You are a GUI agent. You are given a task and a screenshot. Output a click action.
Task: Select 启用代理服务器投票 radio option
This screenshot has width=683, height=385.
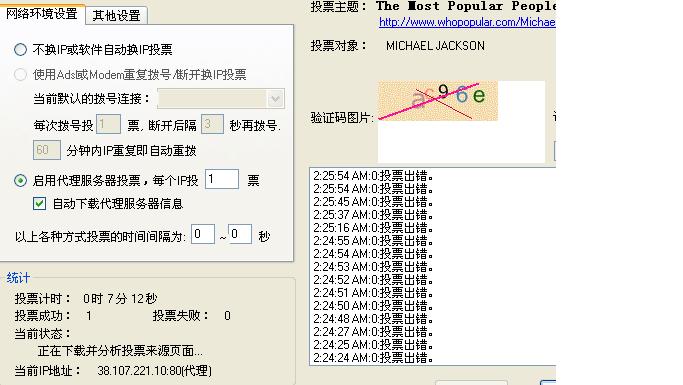coord(20,180)
